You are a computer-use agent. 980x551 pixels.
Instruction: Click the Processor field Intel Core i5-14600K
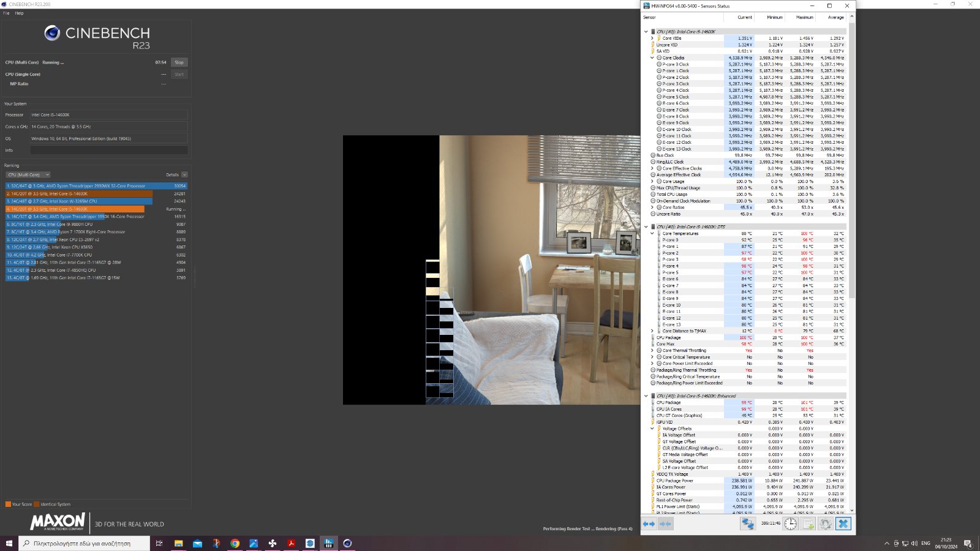coord(109,115)
